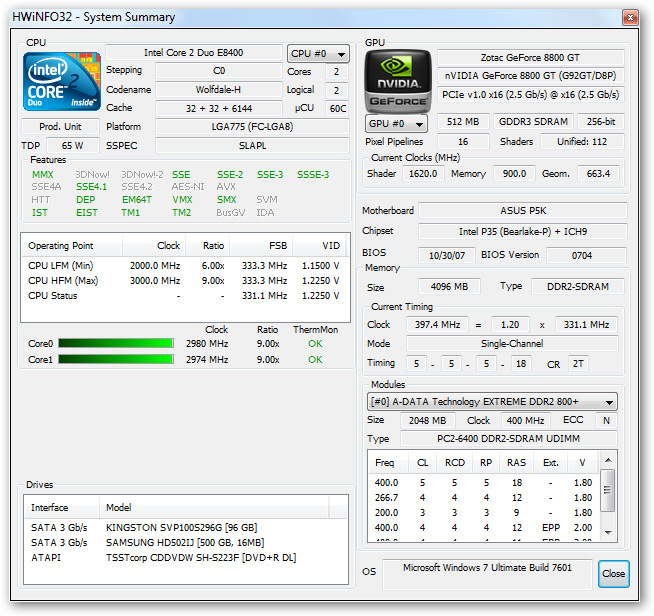
Task: Select the CPU HFM (Max) row
Action: coord(184,281)
